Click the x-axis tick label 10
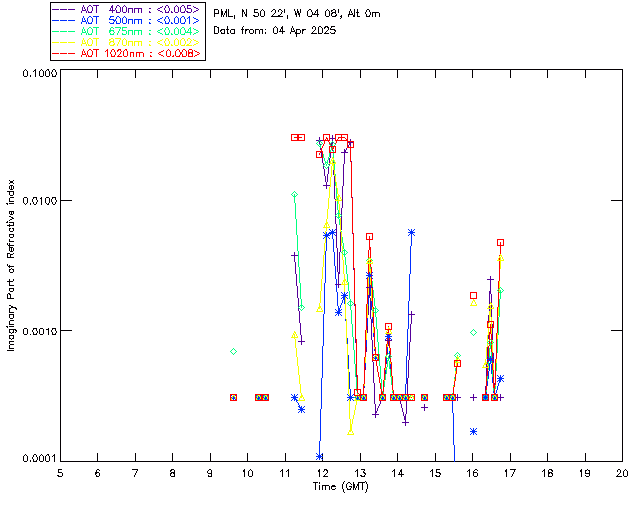This screenshot has height=512, width=640. pos(247,473)
